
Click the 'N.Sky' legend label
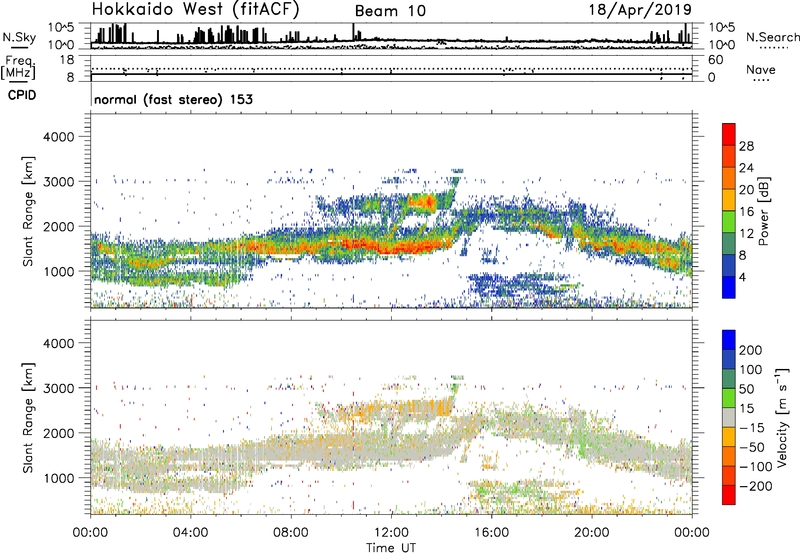tap(19, 37)
